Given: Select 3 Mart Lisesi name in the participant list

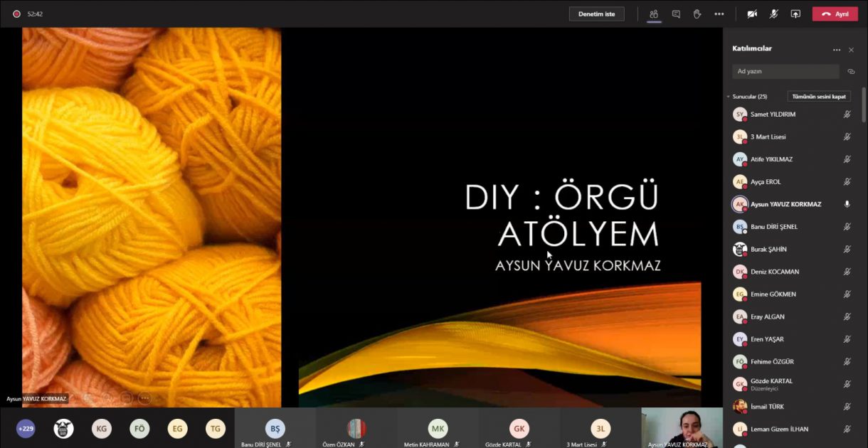Looking at the screenshot, I should (x=768, y=137).
